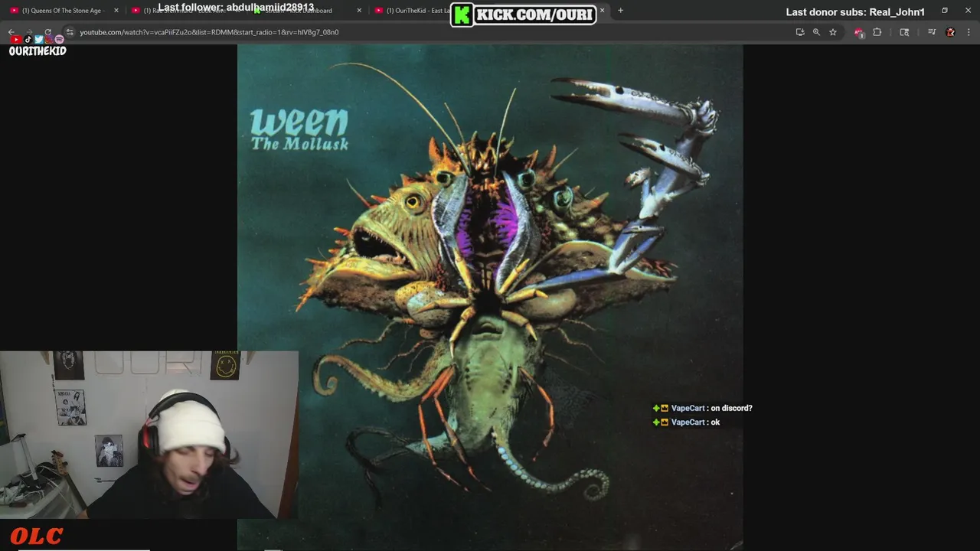Close the Queens Of The Stone Age tab

116,11
